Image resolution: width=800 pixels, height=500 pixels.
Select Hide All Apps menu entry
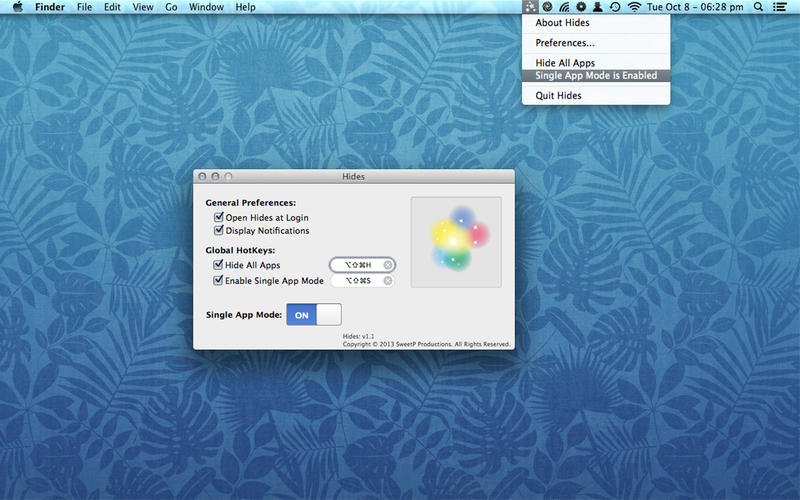tap(565, 63)
